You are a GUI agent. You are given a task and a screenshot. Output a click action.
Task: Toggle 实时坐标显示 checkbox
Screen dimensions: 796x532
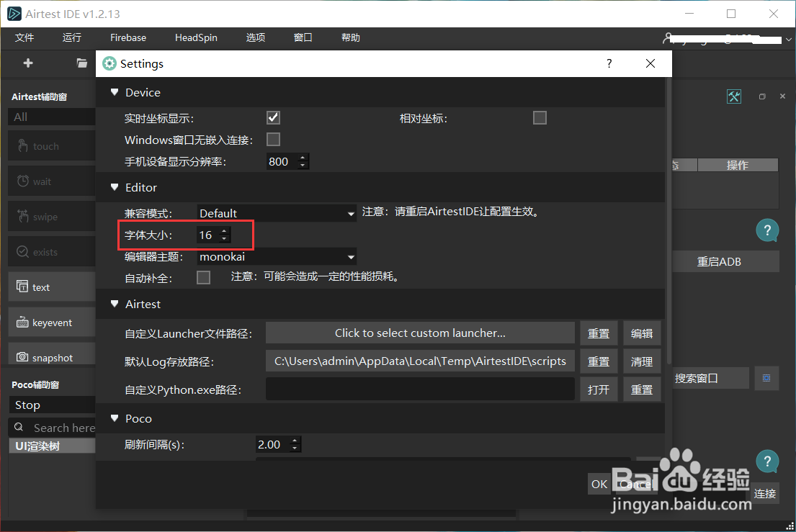(273, 117)
